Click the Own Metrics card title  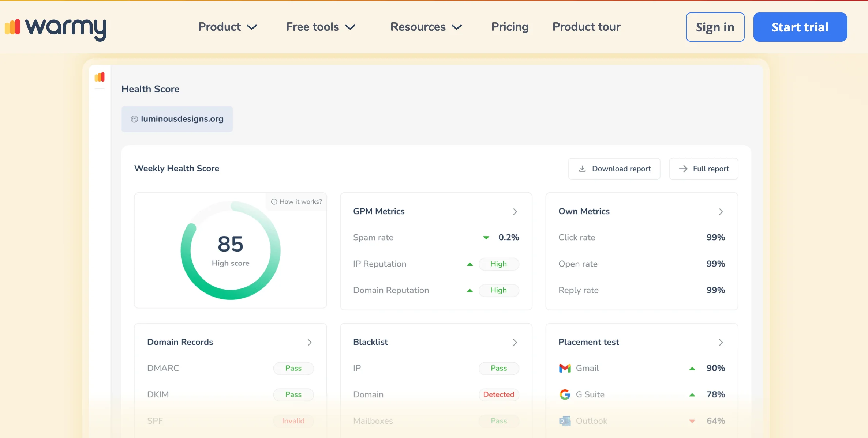pyautogui.click(x=584, y=211)
